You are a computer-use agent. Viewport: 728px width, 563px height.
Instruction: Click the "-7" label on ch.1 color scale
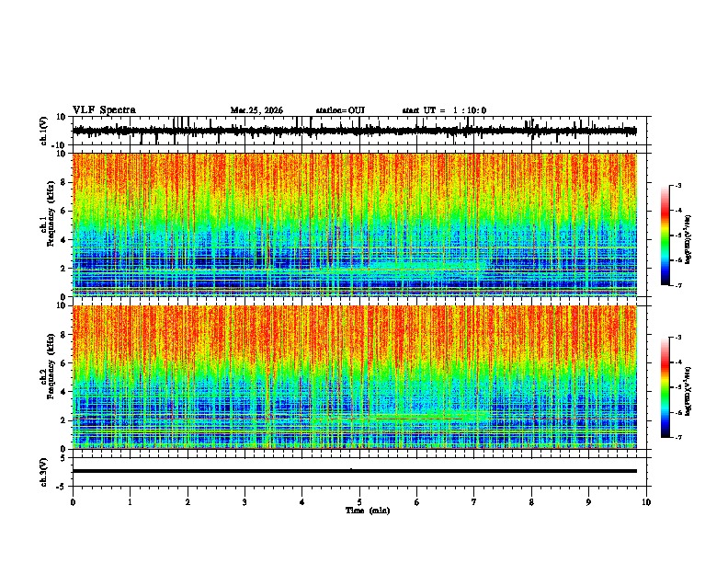(678, 285)
